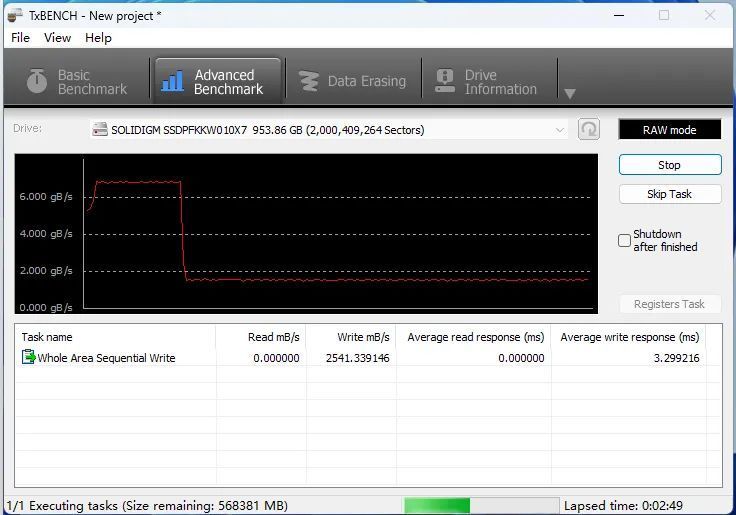Click the blue bar chart icon
Viewport: 736px width, 515px height.
click(x=173, y=81)
